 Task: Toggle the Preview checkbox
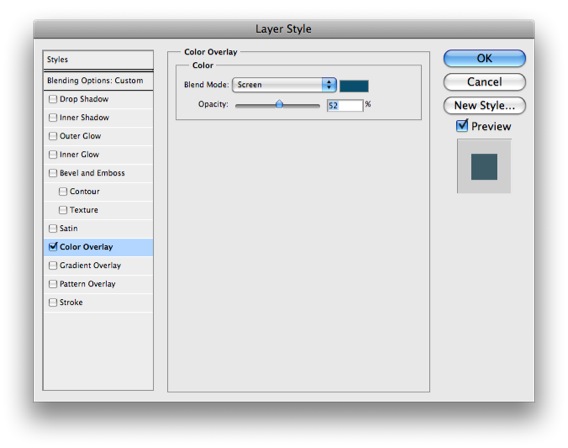click(x=462, y=126)
